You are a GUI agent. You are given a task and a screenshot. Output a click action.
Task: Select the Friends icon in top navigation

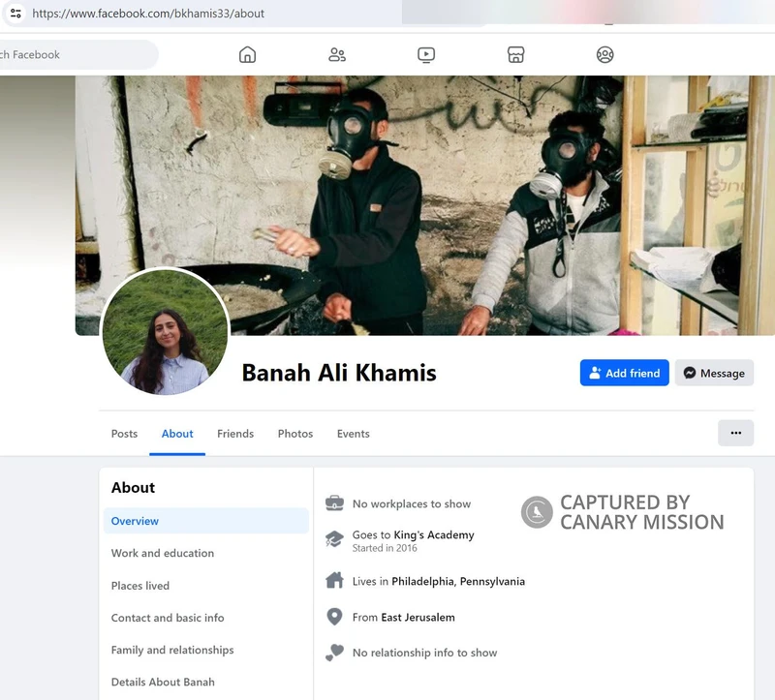[x=336, y=55]
